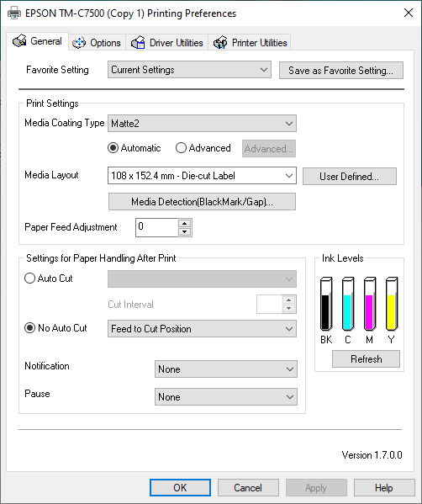
Task: Switch to the Driver Utilities tab
Action: point(167,42)
